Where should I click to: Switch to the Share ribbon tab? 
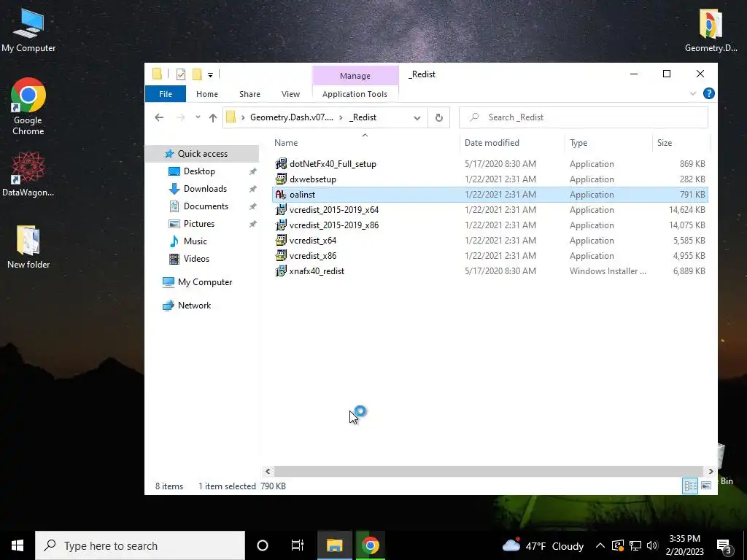(249, 94)
